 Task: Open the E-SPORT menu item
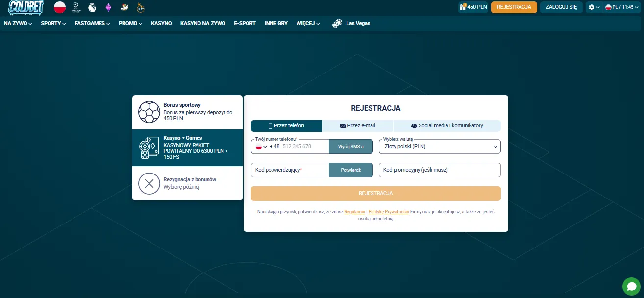(245, 23)
